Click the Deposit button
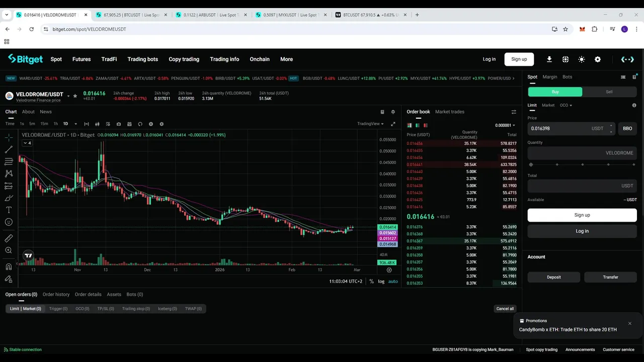This screenshot has height=362, width=644. (x=554, y=277)
